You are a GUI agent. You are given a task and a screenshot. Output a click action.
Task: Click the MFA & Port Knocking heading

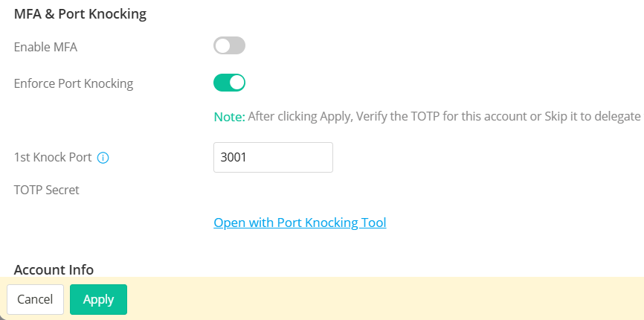pos(80,13)
